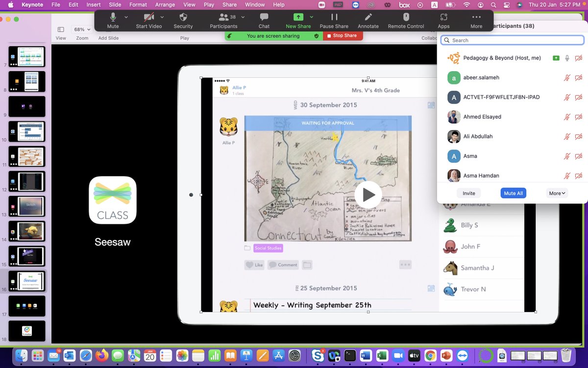588x368 pixels.
Task: Expand the Participants options arrow in toolbar
Action: coord(243,17)
